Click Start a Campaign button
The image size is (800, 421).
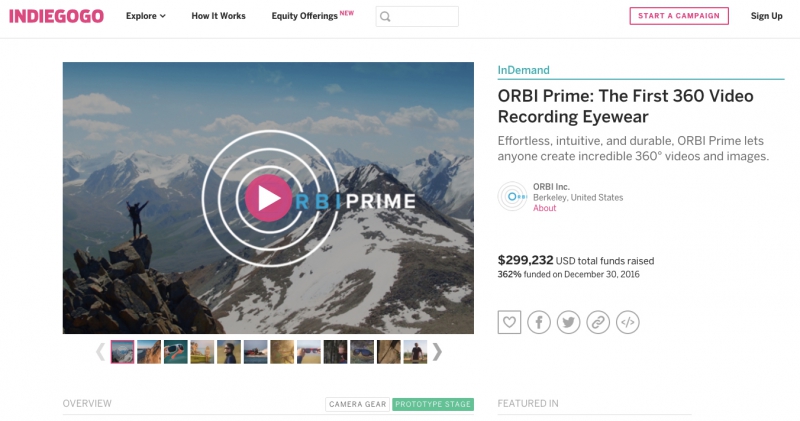pyautogui.click(x=679, y=16)
